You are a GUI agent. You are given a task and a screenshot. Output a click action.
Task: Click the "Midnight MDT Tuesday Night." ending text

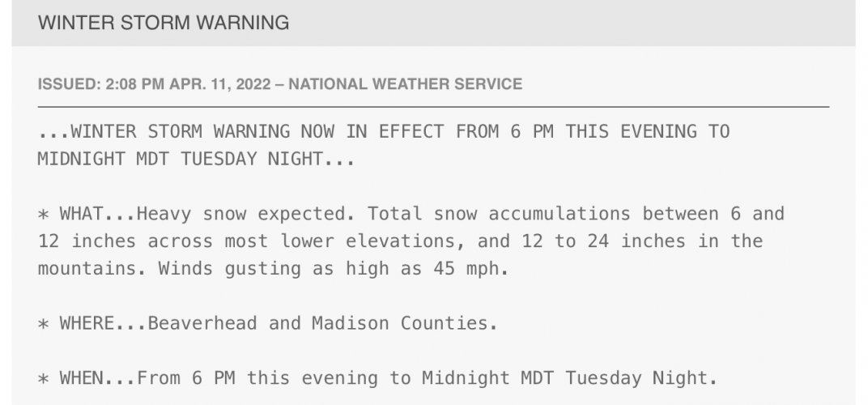point(570,378)
